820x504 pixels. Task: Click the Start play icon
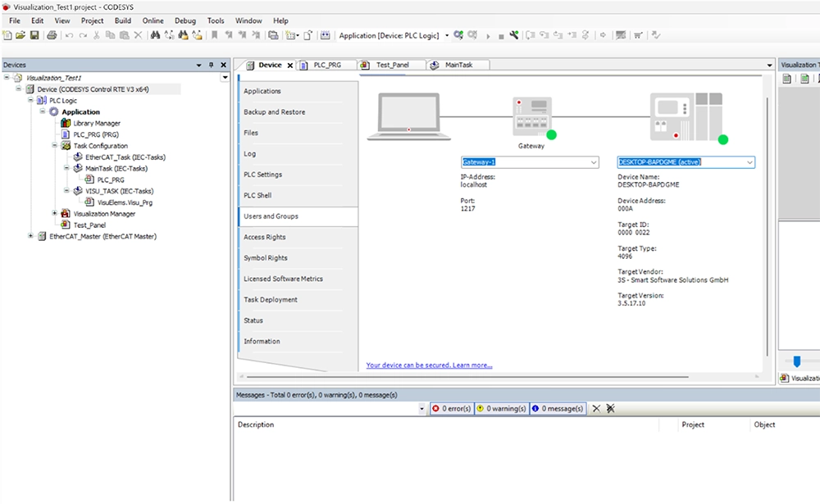[488, 35]
